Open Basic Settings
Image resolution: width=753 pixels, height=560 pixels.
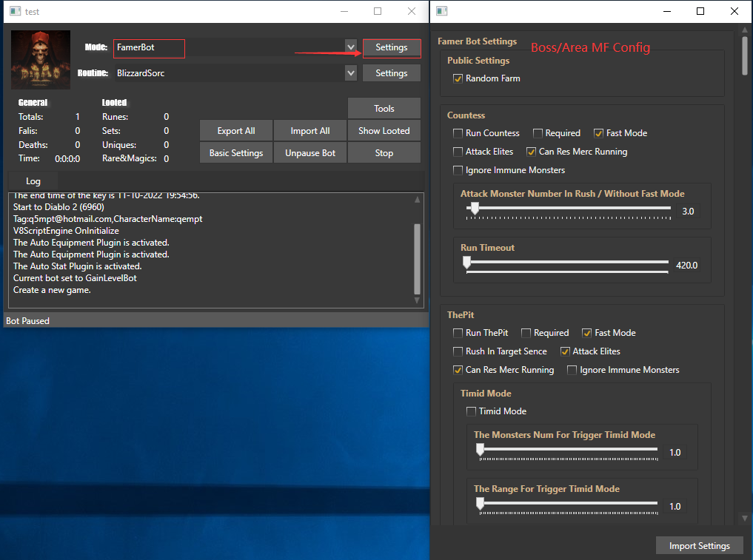coord(236,152)
